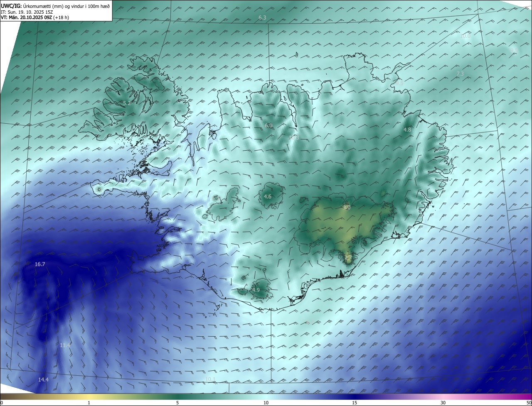The image size is (532, 406).
Task: Click the valid time 'VT: Mán. 20.10.2025 09Z (+18 h)'
Action: click(35, 17)
